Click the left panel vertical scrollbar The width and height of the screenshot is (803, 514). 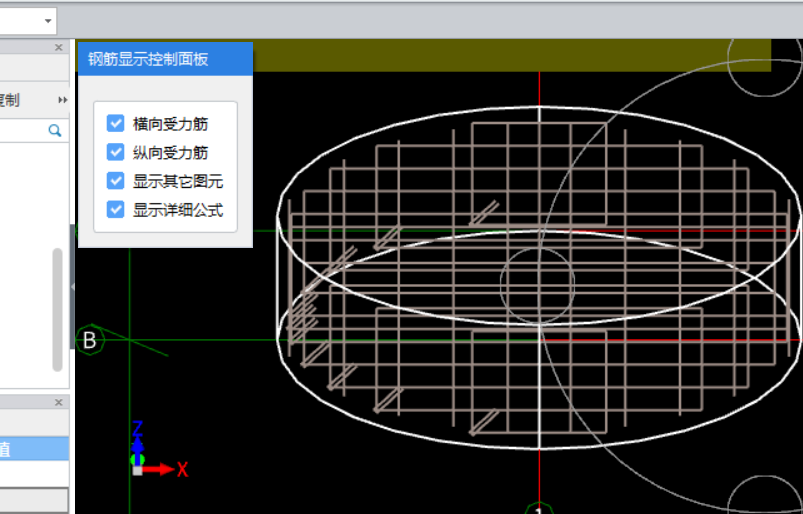point(57,310)
